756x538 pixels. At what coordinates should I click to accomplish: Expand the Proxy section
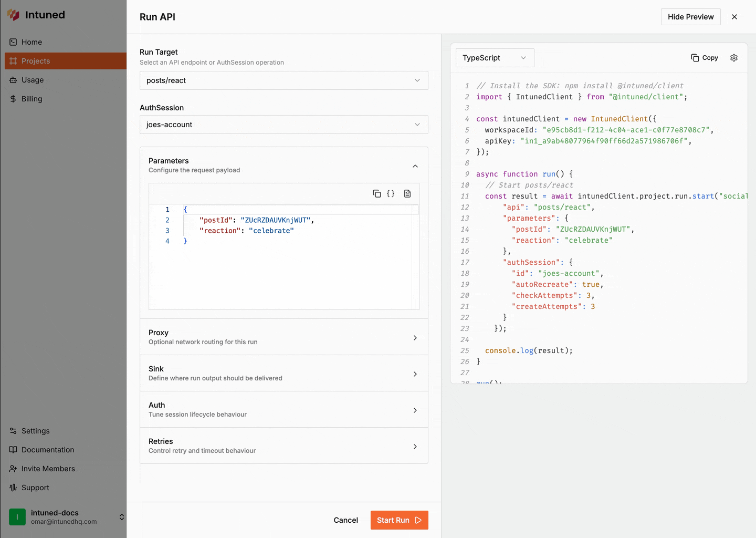tap(284, 337)
